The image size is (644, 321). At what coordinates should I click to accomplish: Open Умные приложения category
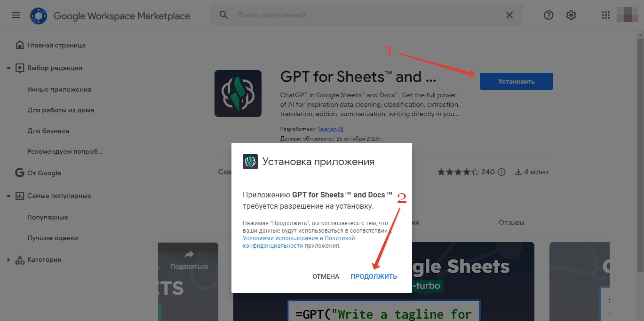tap(59, 89)
